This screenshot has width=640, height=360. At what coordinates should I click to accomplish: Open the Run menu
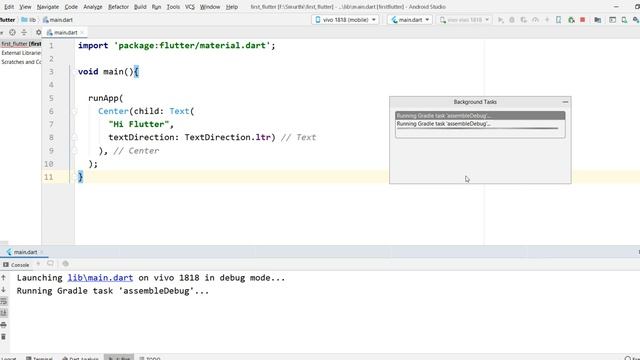[x=156, y=7]
